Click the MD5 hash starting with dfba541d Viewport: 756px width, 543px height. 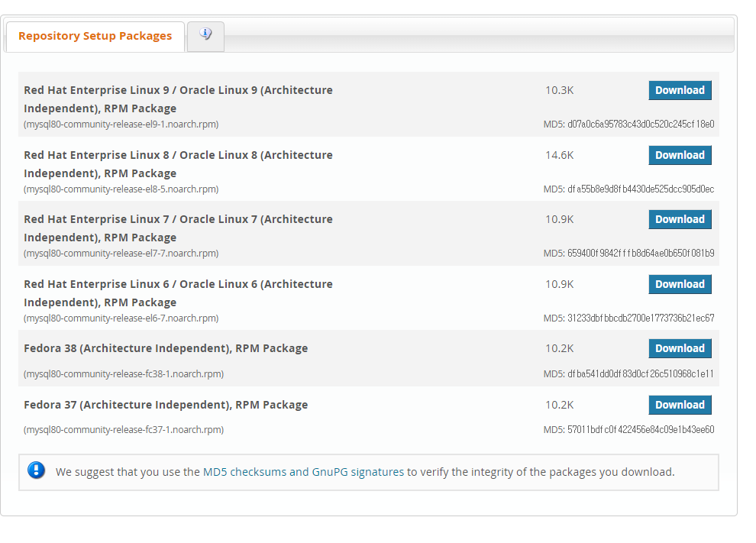coord(641,373)
